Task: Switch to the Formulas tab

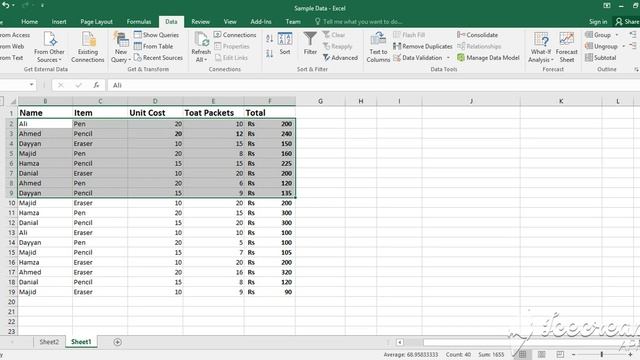Action: click(139, 22)
